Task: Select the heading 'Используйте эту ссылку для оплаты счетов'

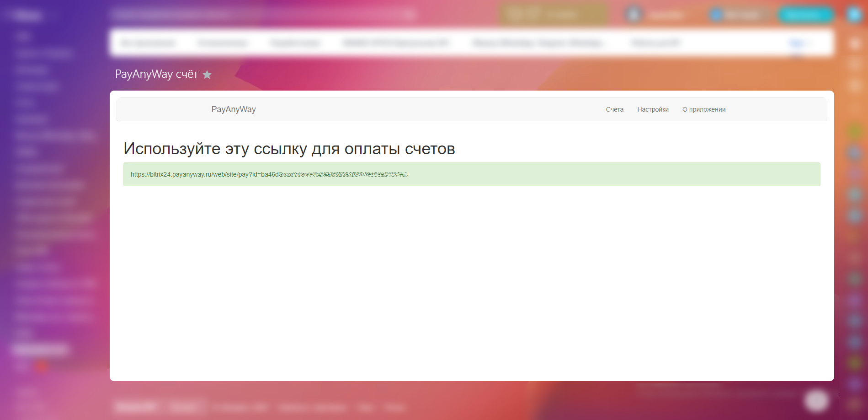Action: pos(289,149)
